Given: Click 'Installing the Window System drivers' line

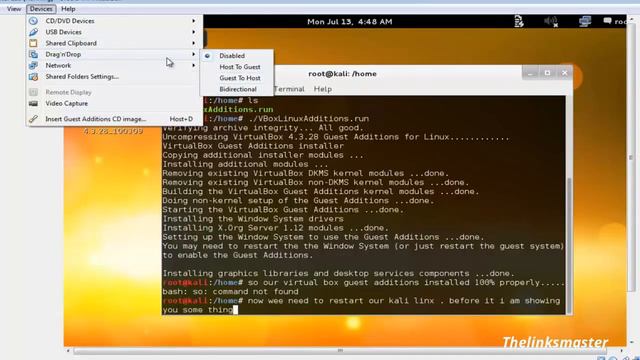Looking at the screenshot, I should [253, 219].
